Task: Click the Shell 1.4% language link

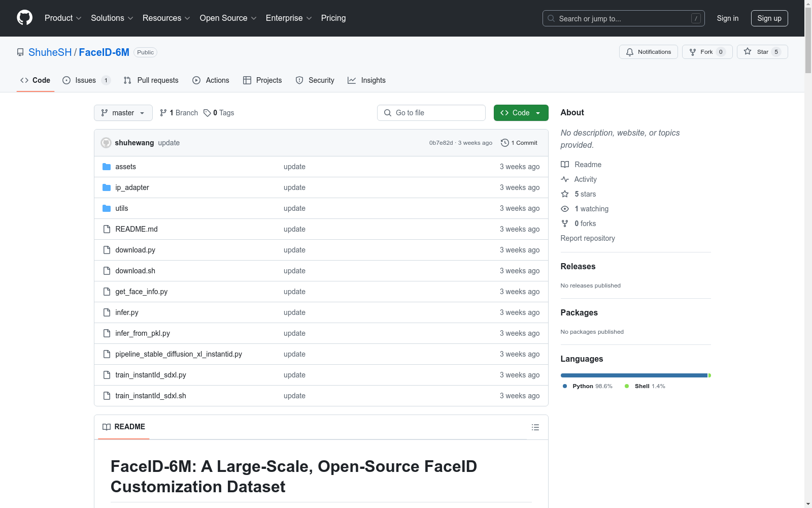Action: point(645,386)
